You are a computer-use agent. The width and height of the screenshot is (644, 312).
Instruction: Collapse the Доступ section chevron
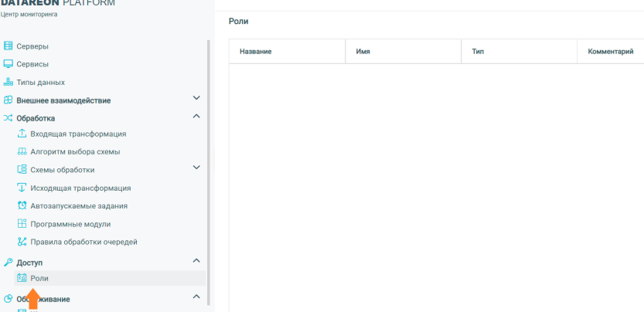click(196, 261)
